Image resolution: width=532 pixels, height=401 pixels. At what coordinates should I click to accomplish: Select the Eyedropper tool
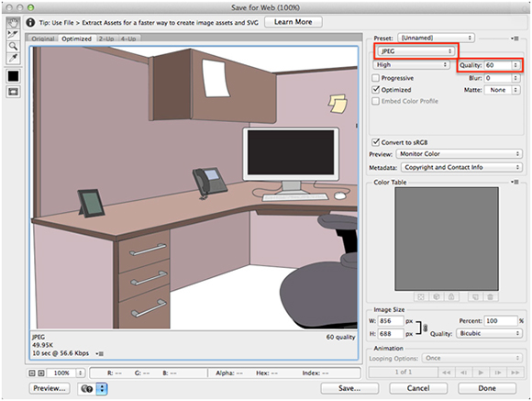click(x=13, y=58)
